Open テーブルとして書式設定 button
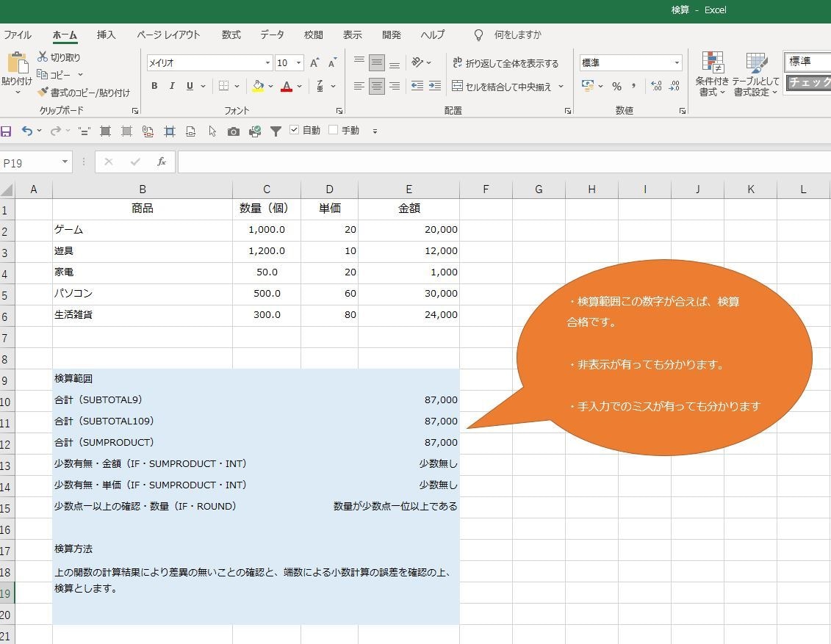 [756, 74]
